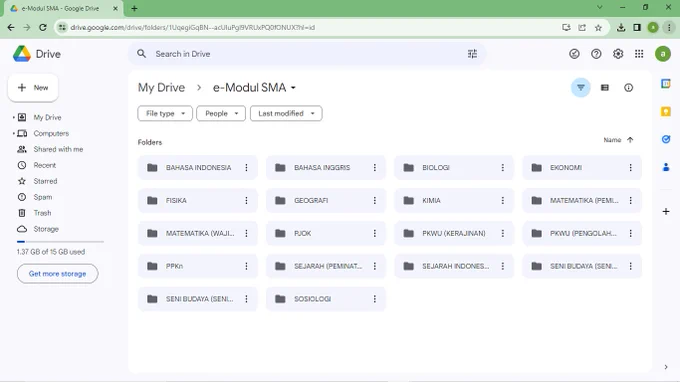
Task: Click the search magnifier icon
Action: point(141,54)
